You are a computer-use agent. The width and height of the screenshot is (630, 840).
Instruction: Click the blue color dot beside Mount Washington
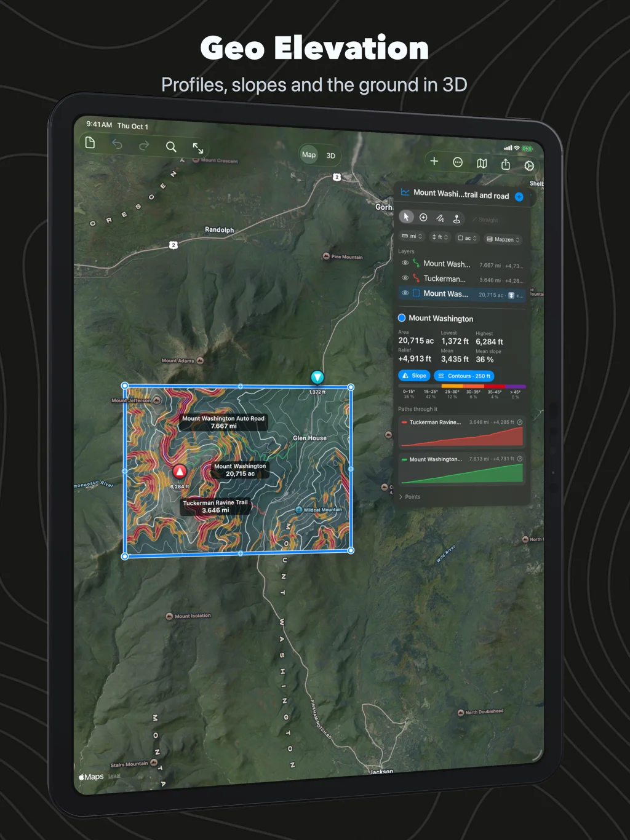(x=402, y=318)
